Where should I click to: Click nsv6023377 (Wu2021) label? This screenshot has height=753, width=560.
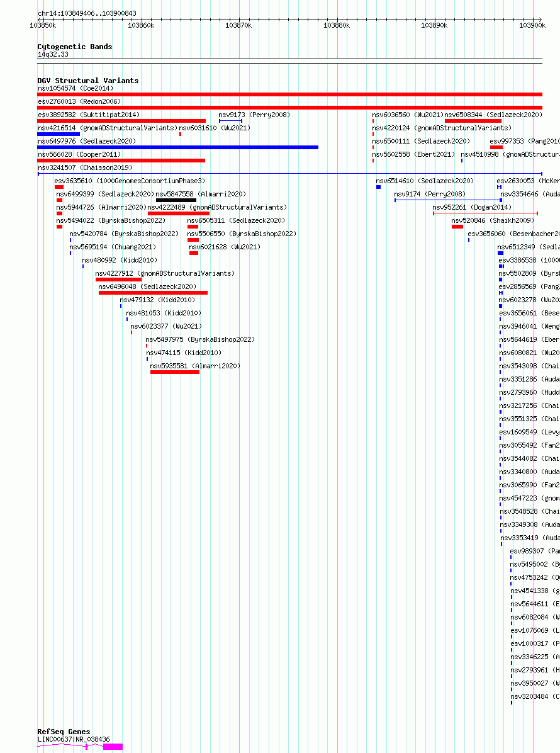coord(166,326)
